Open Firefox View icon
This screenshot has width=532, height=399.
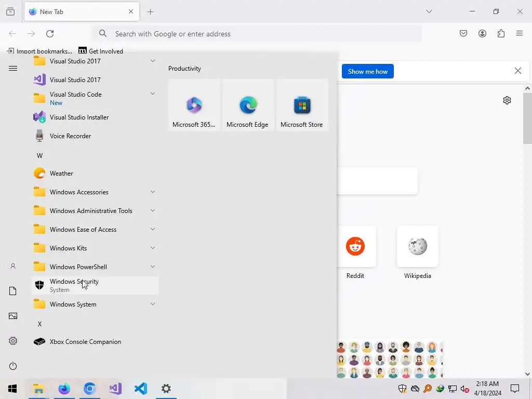10,11
